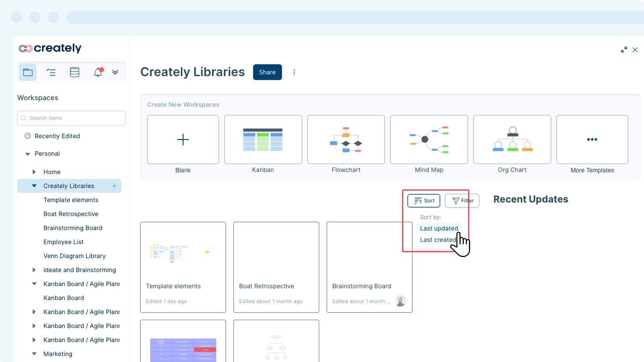The height and width of the screenshot is (362, 644).
Task: Open the Brainstorming Board card
Action: 369,267
